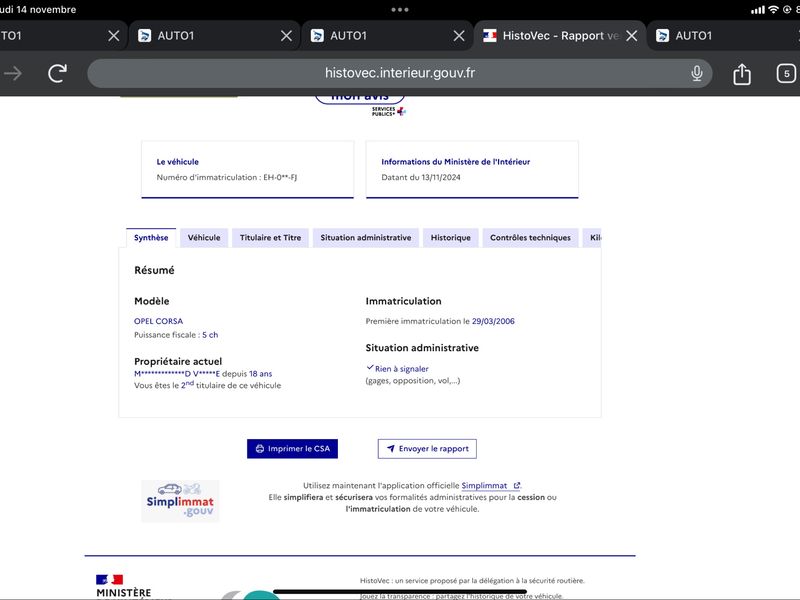Click the Services Publics+ logo

pyautogui.click(x=388, y=111)
